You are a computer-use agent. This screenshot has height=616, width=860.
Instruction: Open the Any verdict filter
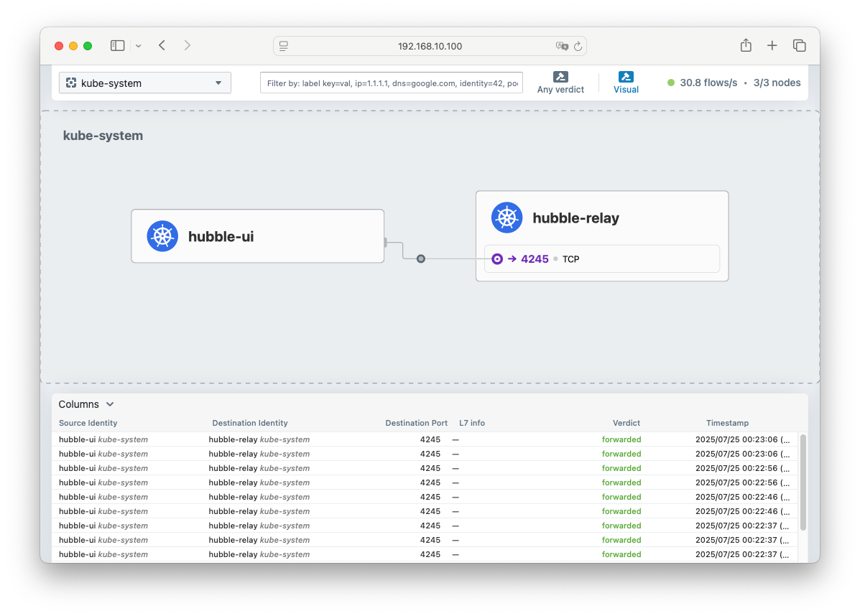pyautogui.click(x=560, y=83)
